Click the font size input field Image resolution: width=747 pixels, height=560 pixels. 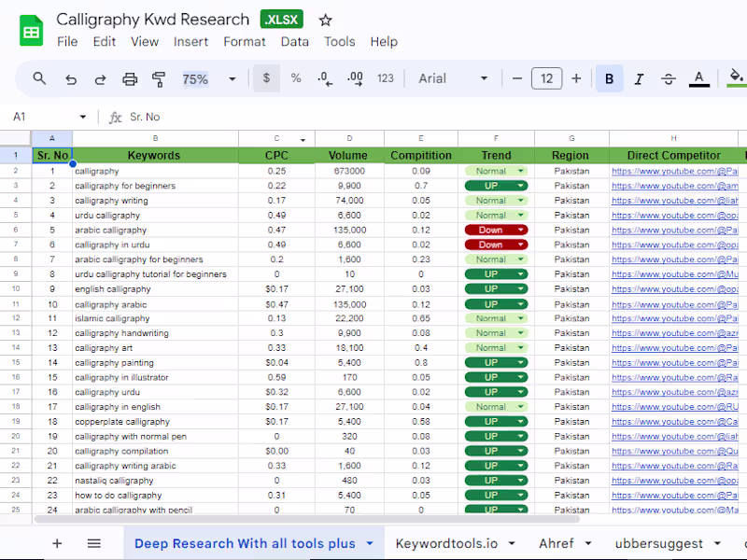(x=546, y=79)
